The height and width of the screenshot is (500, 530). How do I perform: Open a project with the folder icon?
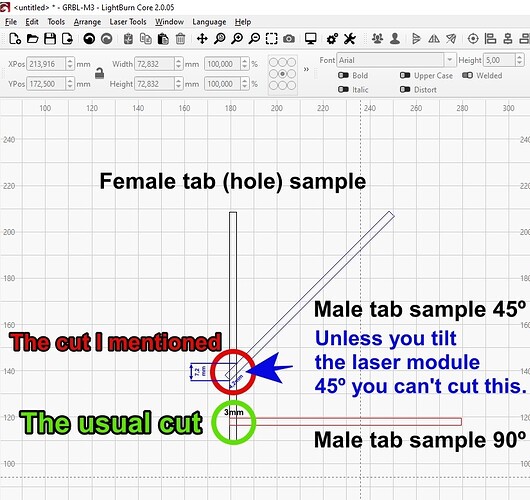pos(32,39)
